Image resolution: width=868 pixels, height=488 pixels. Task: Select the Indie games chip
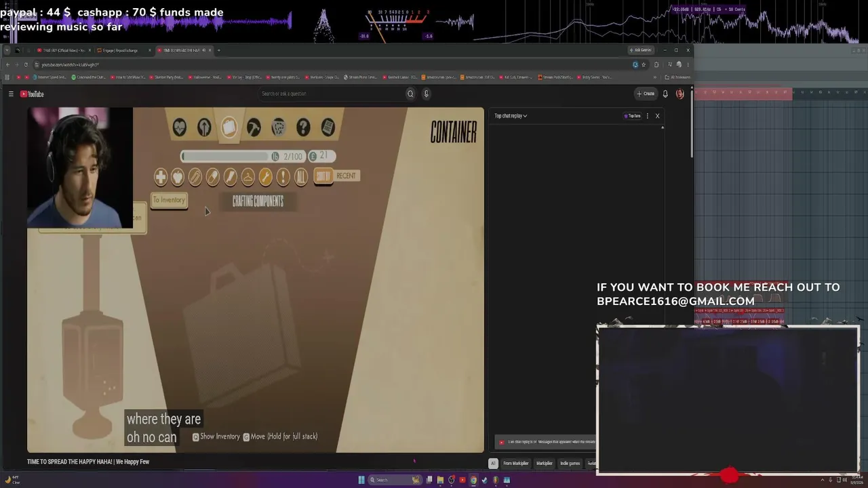(570, 464)
